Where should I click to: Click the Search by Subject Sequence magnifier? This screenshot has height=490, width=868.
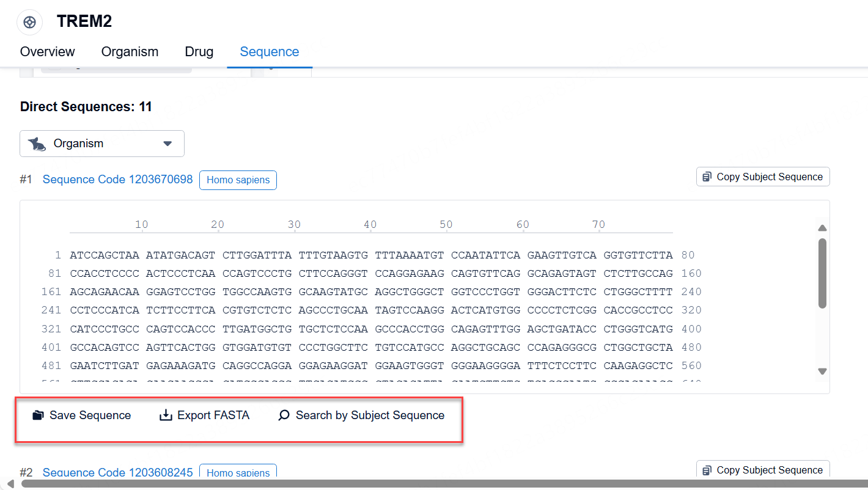click(284, 415)
